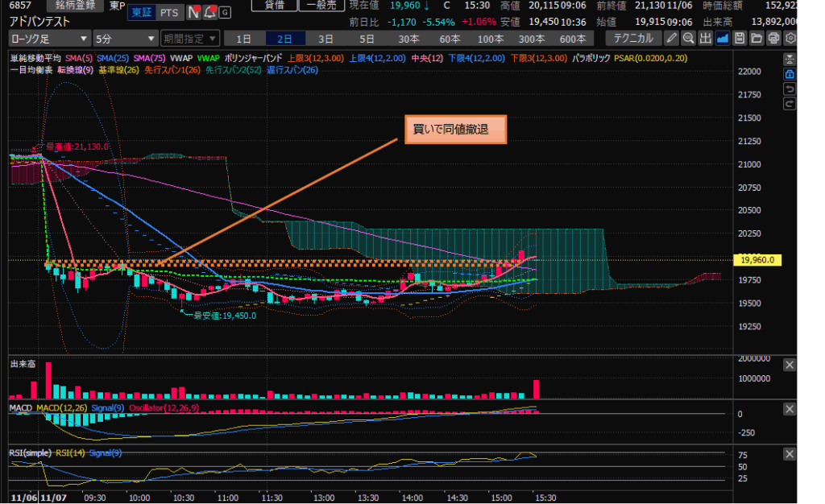Screen dimensions: 825x504
Task: Expand the 5分 interval dropdown
Action: click(125, 38)
